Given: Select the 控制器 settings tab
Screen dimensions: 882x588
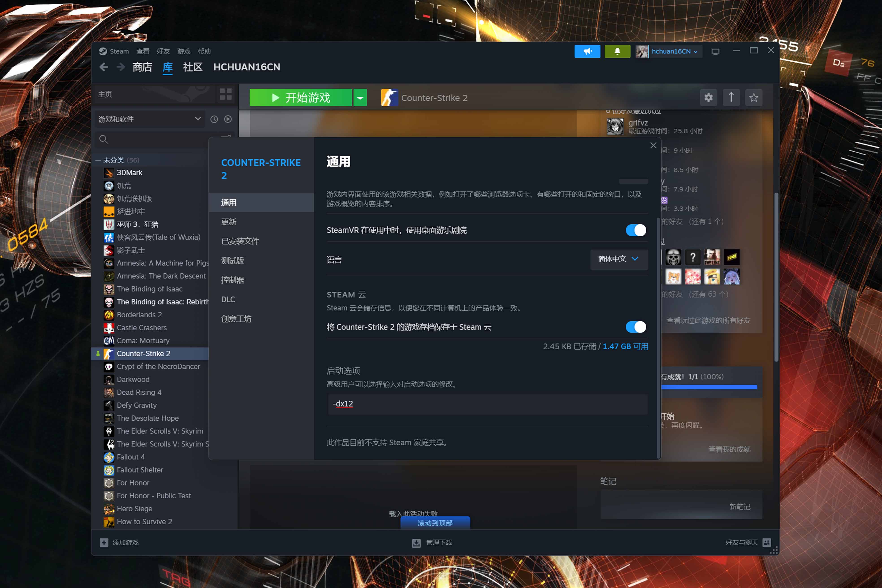Looking at the screenshot, I should click(261, 280).
